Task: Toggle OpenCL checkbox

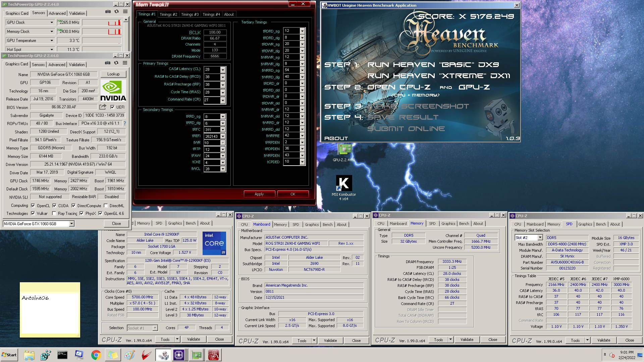Action: tap(33, 206)
